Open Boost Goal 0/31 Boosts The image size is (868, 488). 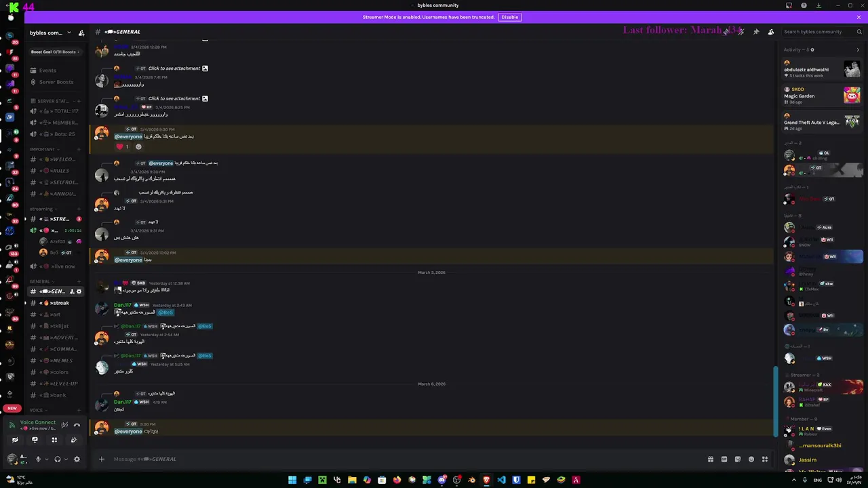(55, 52)
